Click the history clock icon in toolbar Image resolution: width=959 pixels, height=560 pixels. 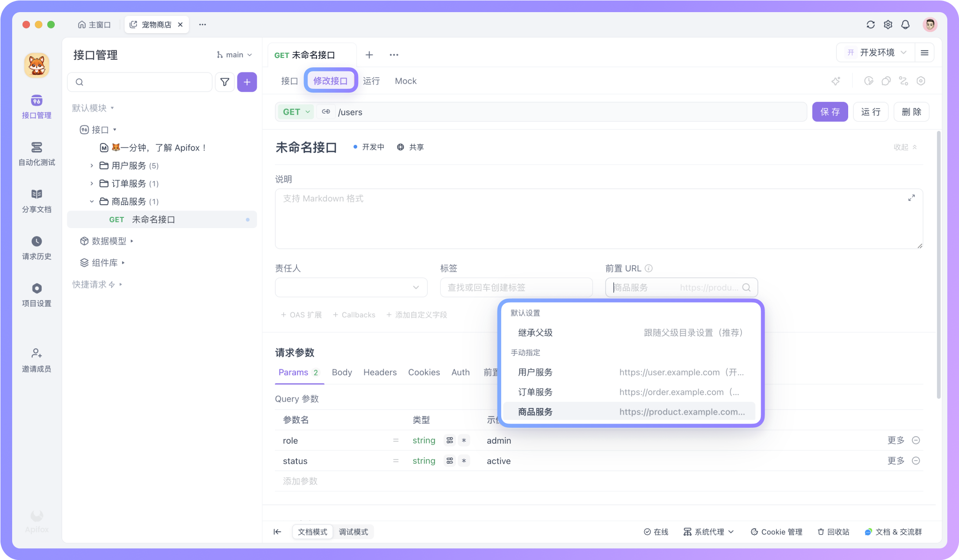[868, 81]
